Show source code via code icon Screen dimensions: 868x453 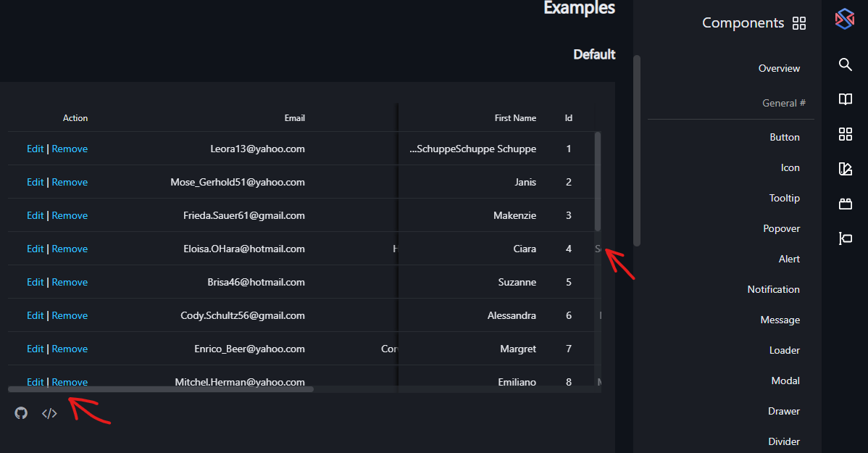pyautogui.click(x=49, y=412)
